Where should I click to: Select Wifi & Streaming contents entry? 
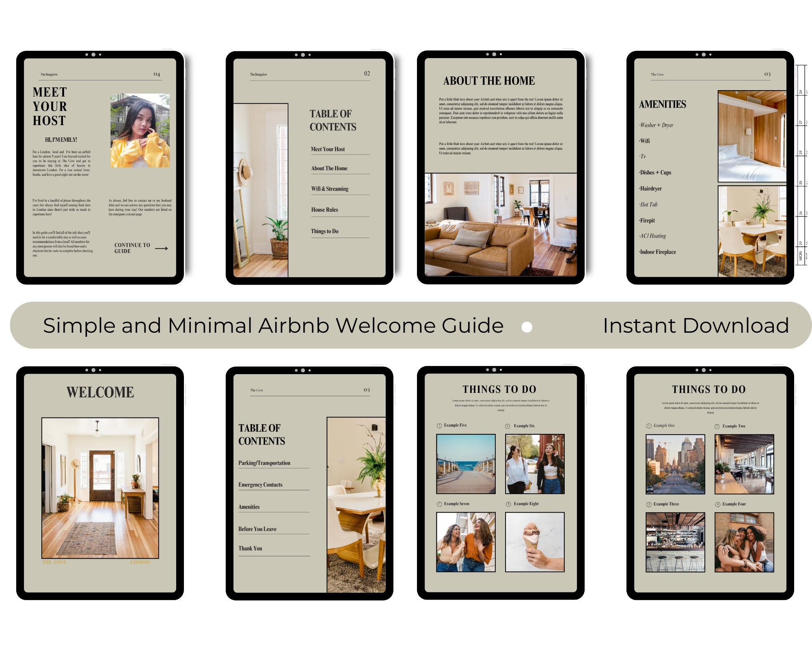[330, 188]
